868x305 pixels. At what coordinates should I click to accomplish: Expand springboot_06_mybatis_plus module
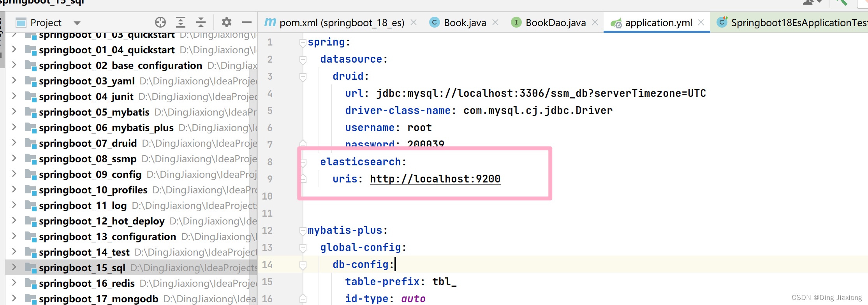(14, 127)
